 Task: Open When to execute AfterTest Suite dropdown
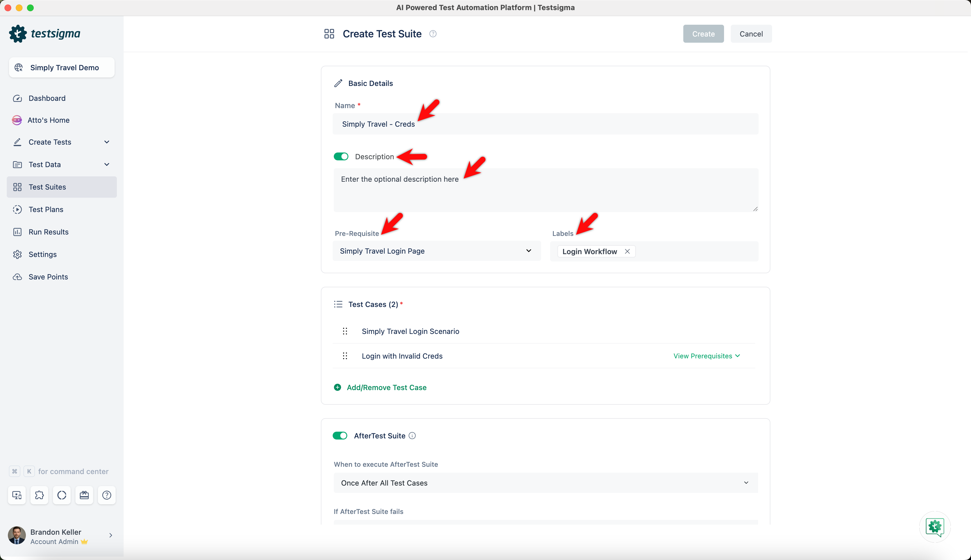[545, 483]
